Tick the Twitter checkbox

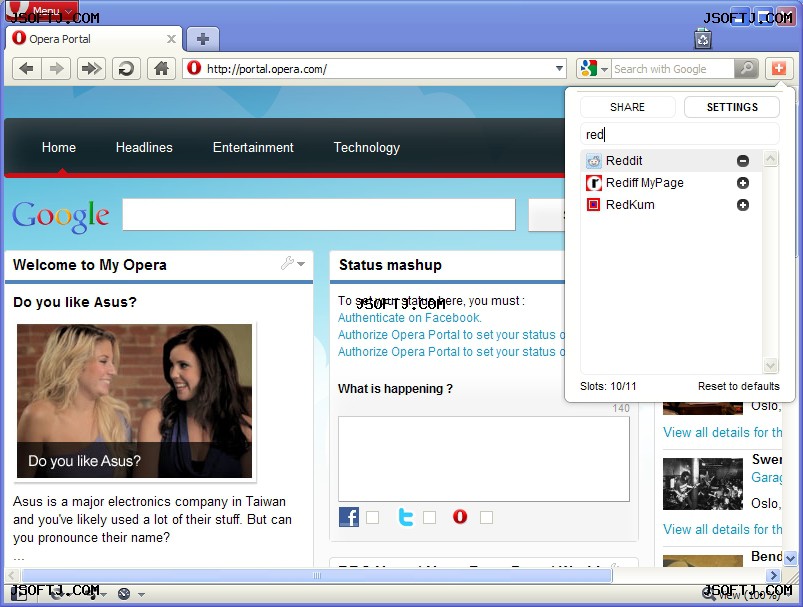[430, 517]
